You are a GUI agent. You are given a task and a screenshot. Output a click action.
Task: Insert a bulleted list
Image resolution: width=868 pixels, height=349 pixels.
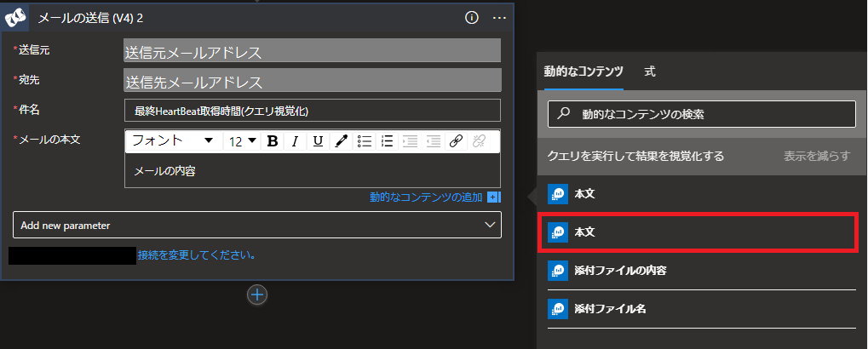(365, 141)
